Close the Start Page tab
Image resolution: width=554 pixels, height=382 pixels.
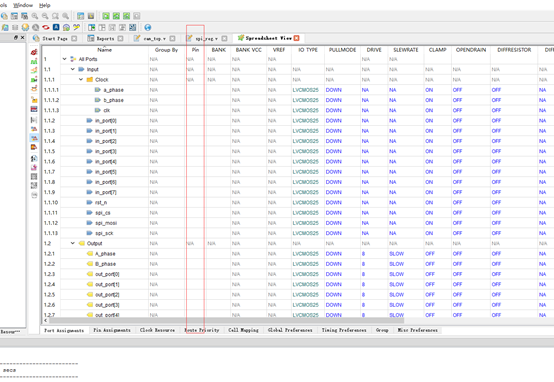pyautogui.click(x=74, y=39)
